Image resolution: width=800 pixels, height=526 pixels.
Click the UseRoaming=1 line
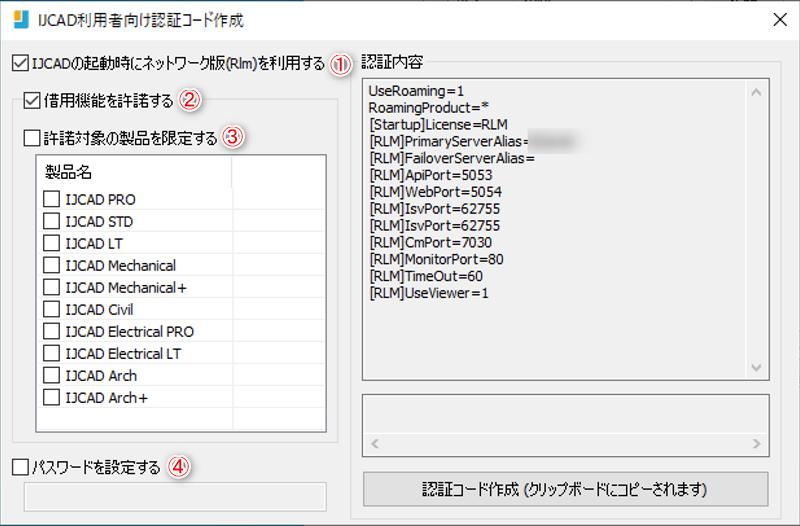click(x=416, y=91)
